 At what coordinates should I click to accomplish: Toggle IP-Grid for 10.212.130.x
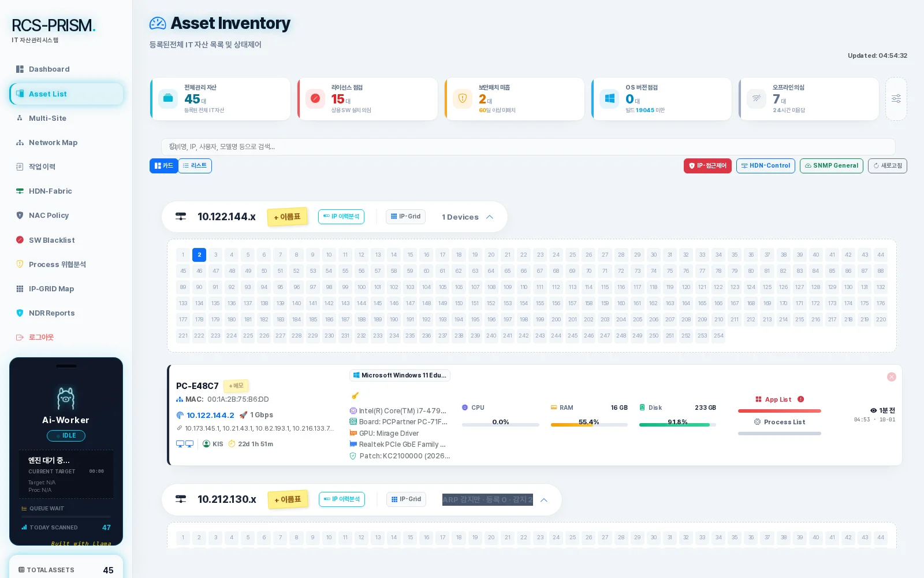click(406, 499)
